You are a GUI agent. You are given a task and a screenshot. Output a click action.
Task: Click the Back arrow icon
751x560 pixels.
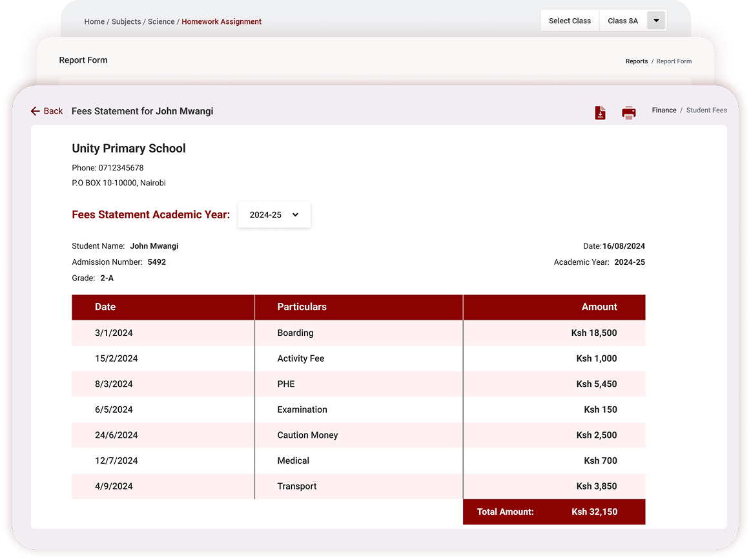click(36, 111)
